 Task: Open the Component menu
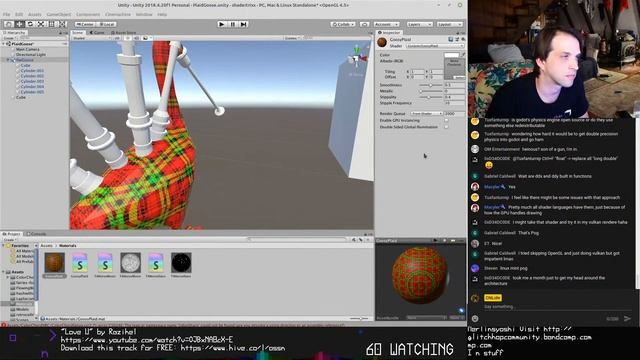pos(88,14)
